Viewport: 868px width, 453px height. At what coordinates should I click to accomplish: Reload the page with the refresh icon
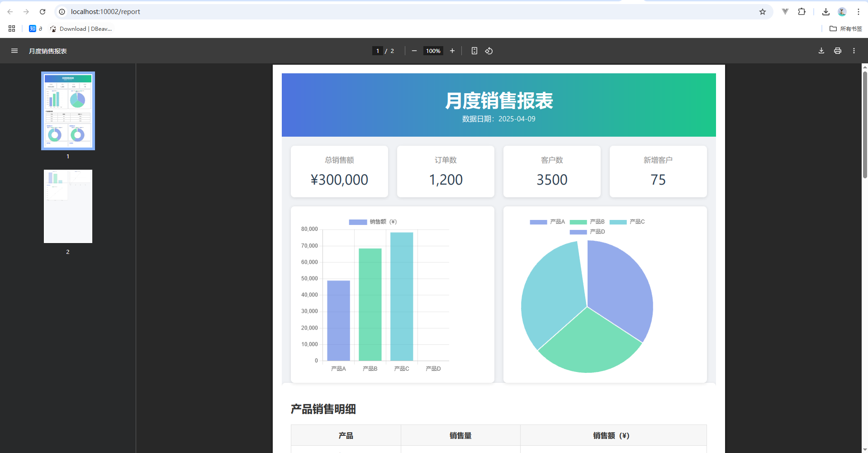43,11
